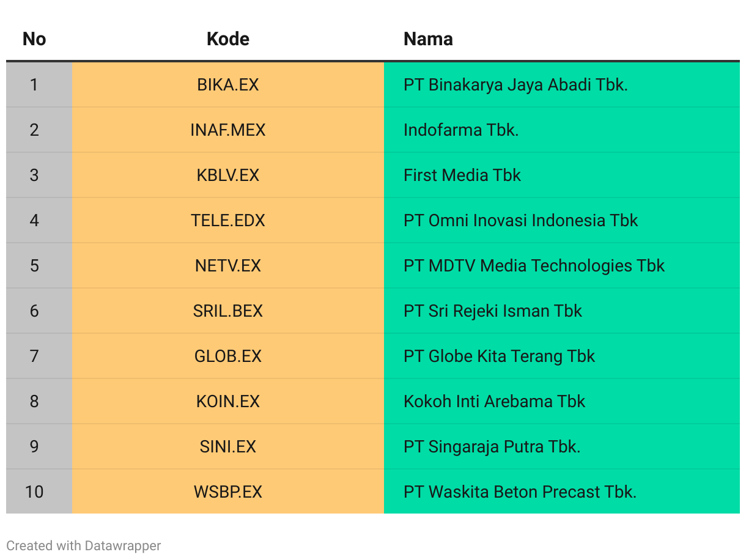The width and height of the screenshot is (746, 560).
Task: Select row number 10 cell
Action: [x=34, y=492]
